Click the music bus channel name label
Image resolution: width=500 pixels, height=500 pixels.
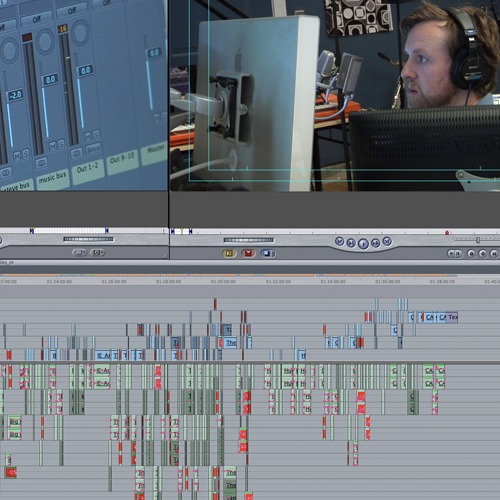[53, 178]
